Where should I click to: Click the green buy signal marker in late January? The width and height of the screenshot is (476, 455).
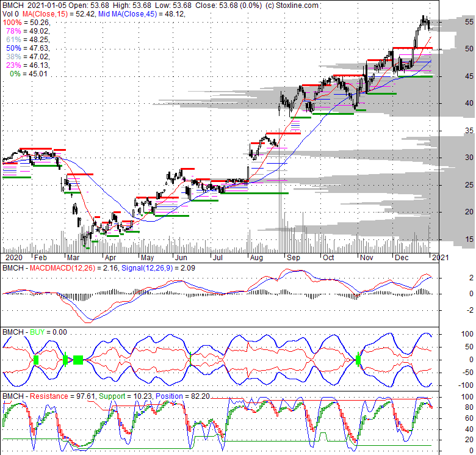[x=36, y=360]
